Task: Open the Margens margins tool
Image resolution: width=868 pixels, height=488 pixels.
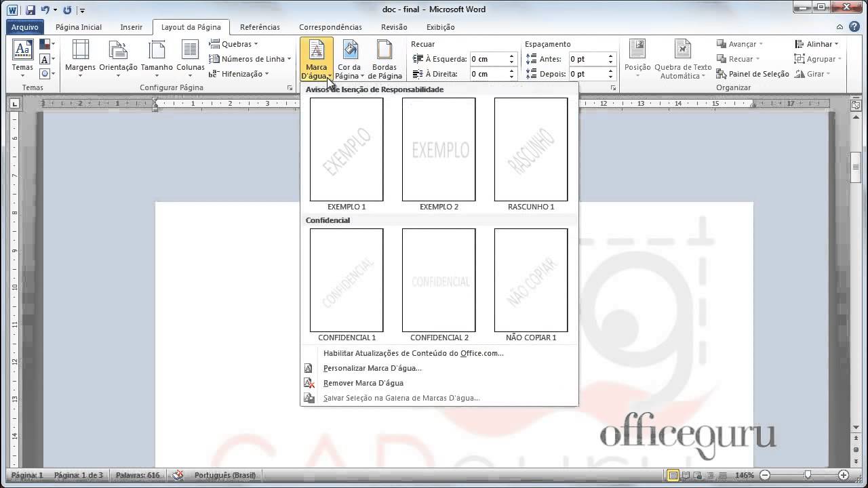Action: [x=80, y=58]
